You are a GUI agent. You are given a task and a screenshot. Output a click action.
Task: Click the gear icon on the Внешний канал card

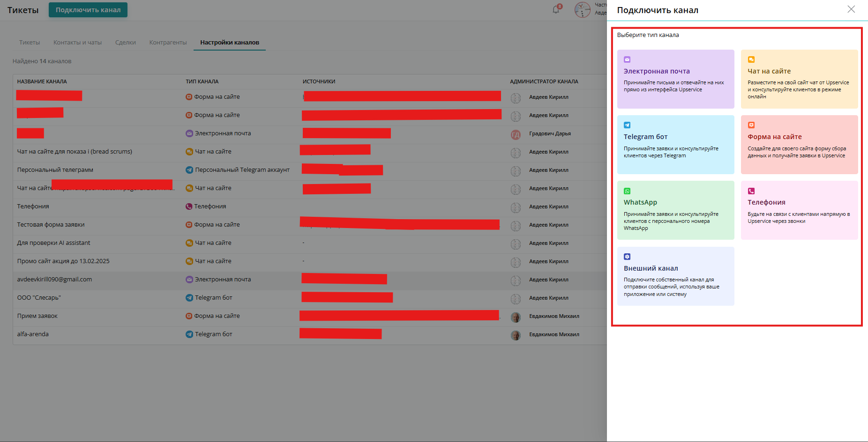(627, 257)
